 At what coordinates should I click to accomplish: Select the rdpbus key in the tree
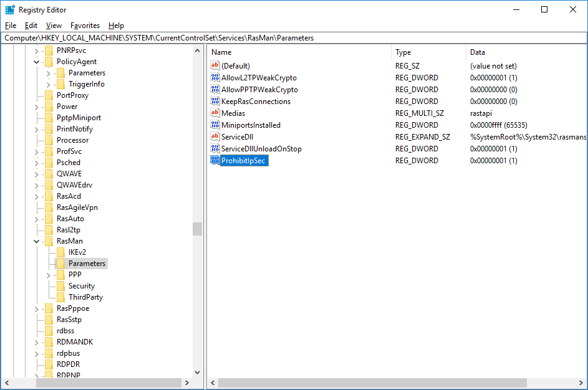point(68,353)
